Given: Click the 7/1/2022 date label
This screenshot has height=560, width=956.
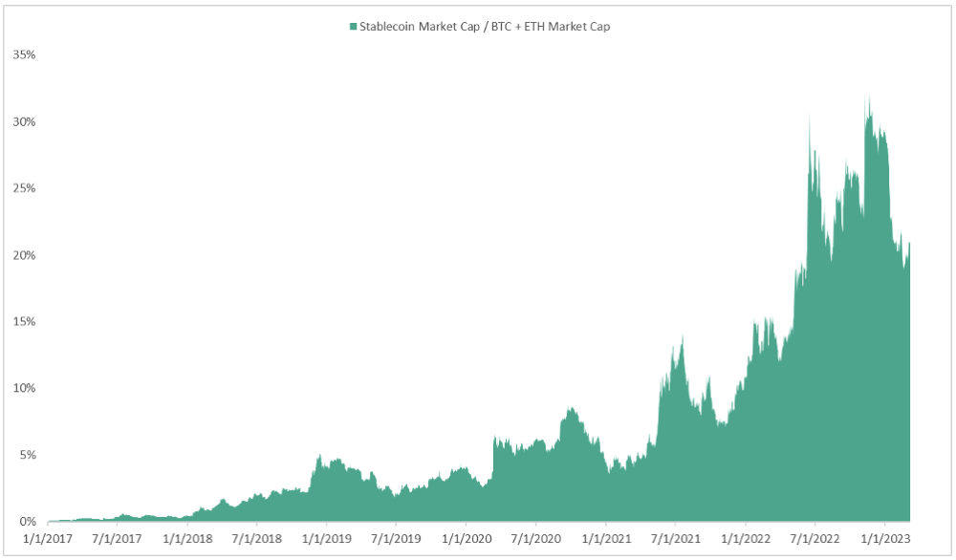Looking at the screenshot, I should [x=815, y=540].
